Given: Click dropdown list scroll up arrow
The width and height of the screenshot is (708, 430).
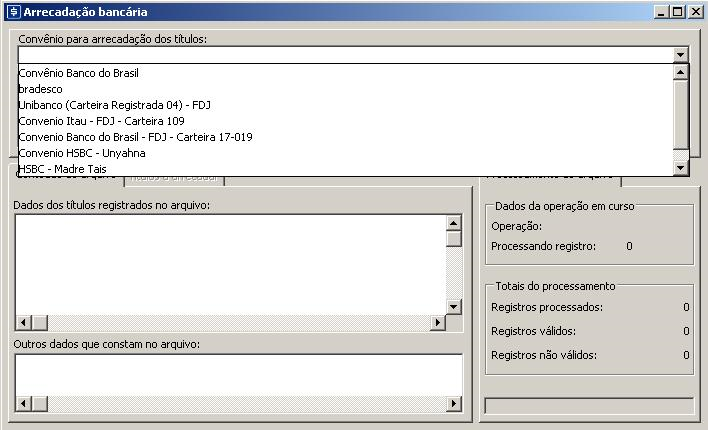Looking at the screenshot, I should click(x=680, y=72).
